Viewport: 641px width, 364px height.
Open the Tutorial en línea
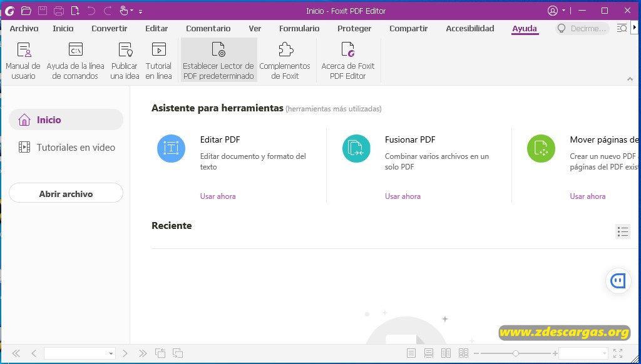pyautogui.click(x=158, y=61)
